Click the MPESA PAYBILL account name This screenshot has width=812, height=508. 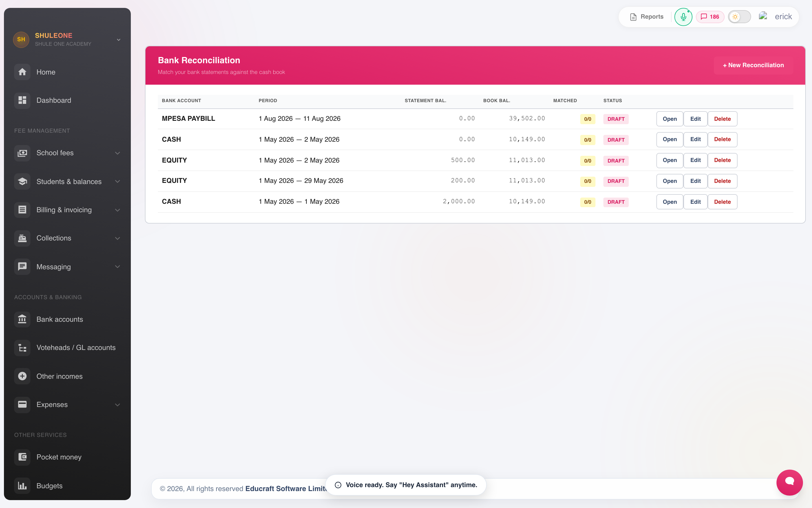[188, 119]
